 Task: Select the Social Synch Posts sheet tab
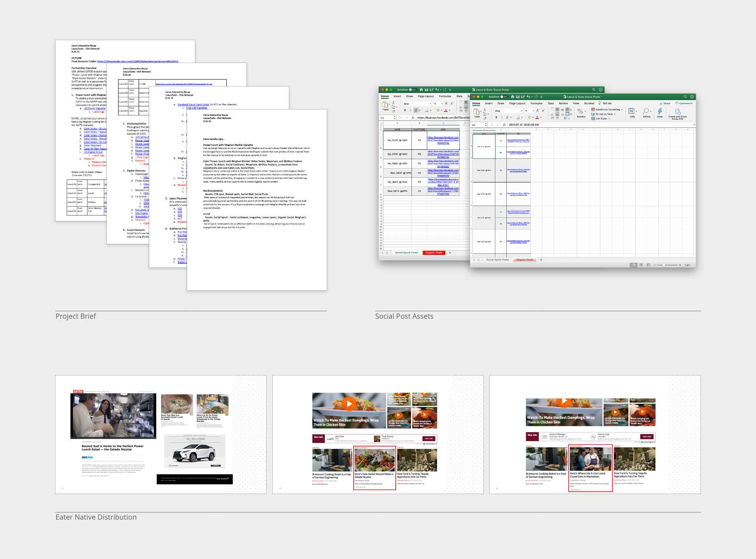tap(497, 260)
